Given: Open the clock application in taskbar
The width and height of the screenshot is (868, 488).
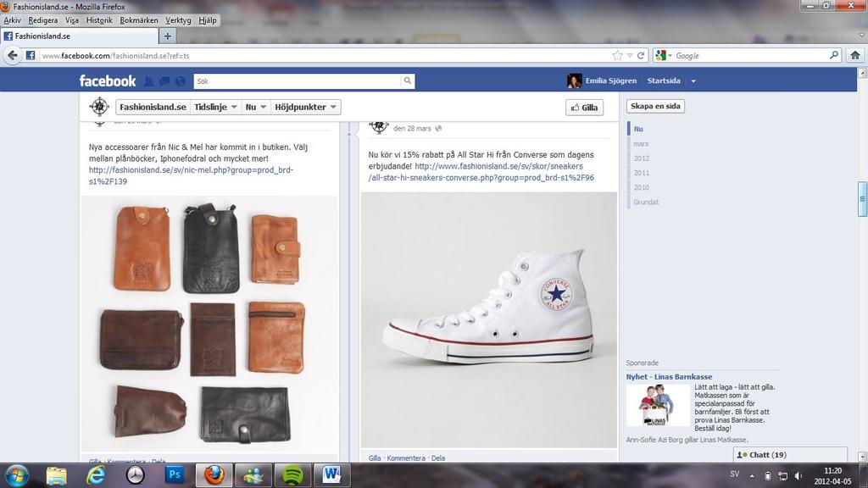Looking at the screenshot, I should (x=135, y=475).
